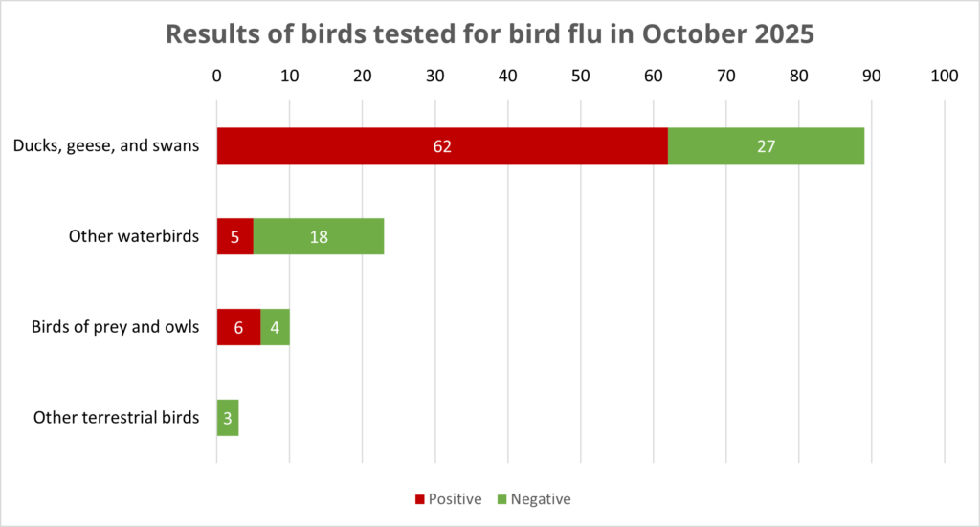Select the 90 axis tick label

871,77
